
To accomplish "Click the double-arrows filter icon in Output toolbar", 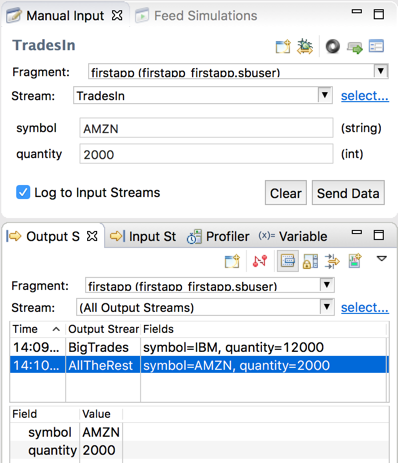I will (332, 261).
